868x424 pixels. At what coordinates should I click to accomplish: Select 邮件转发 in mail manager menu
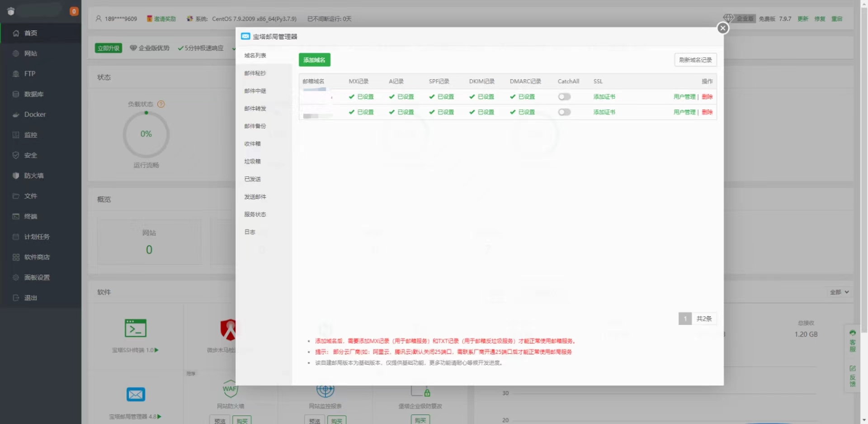pos(255,109)
